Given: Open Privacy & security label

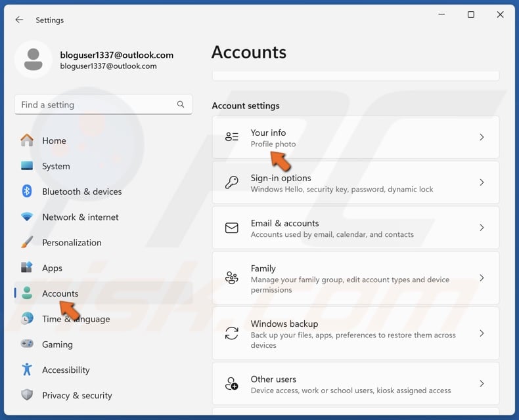Looking at the screenshot, I should 77,395.
